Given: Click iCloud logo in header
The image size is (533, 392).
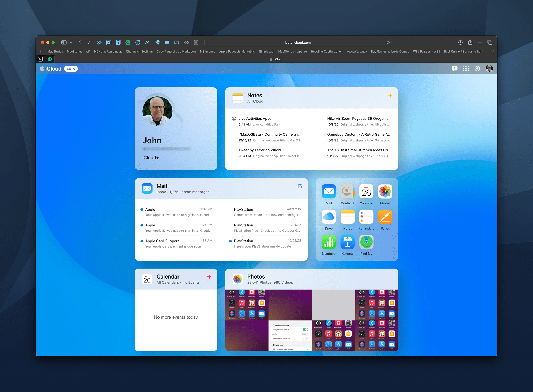Looking at the screenshot, I should (50, 69).
